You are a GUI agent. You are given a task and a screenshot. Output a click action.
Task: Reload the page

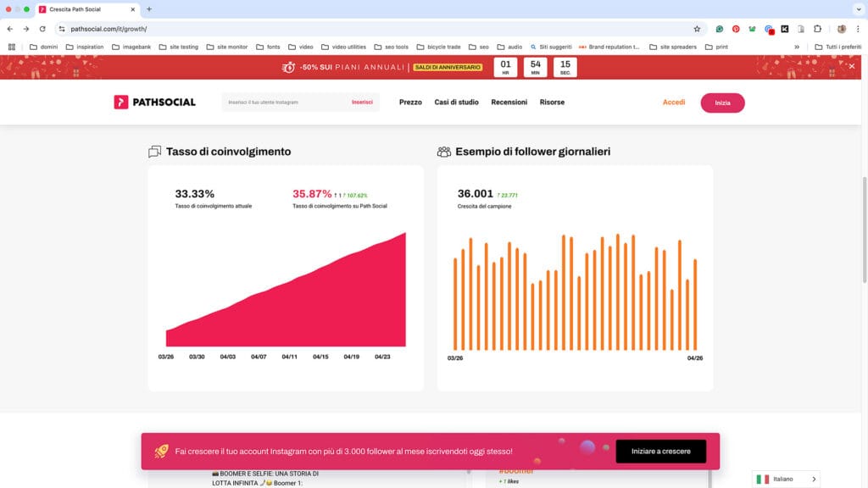42,29
